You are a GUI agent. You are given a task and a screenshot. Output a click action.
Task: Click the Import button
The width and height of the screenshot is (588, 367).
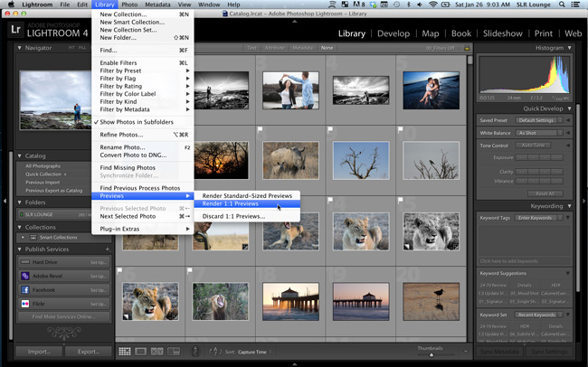[39, 352]
